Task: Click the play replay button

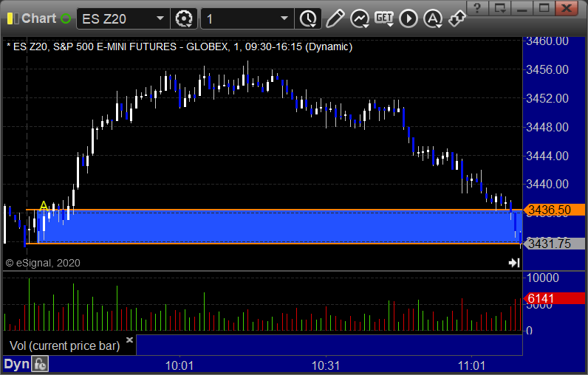Action: point(408,18)
